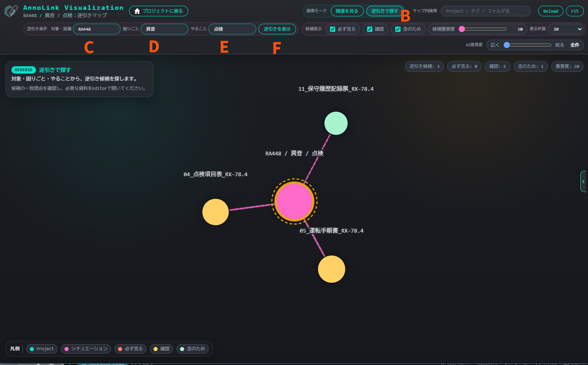Uncheck the 確認 checkbox
This screenshot has width=588, height=365.
pyautogui.click(x=370, y=29)
